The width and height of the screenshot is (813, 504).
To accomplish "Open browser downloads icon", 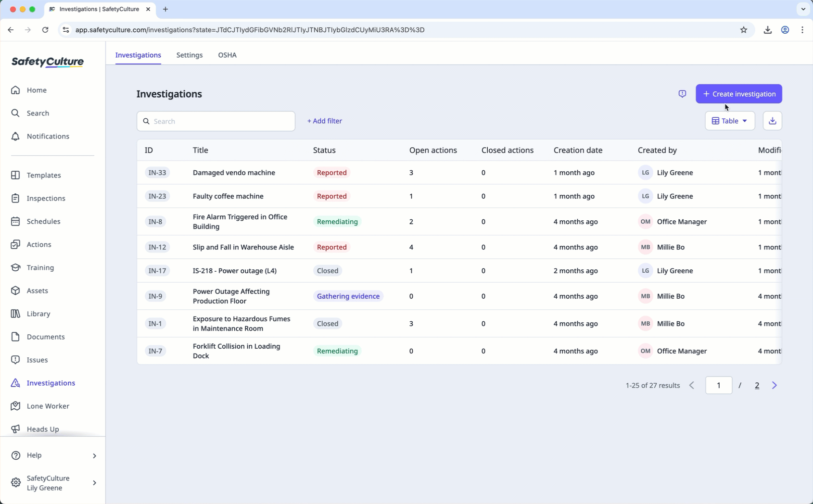I will pyautogui.click(x=768, y=30).
